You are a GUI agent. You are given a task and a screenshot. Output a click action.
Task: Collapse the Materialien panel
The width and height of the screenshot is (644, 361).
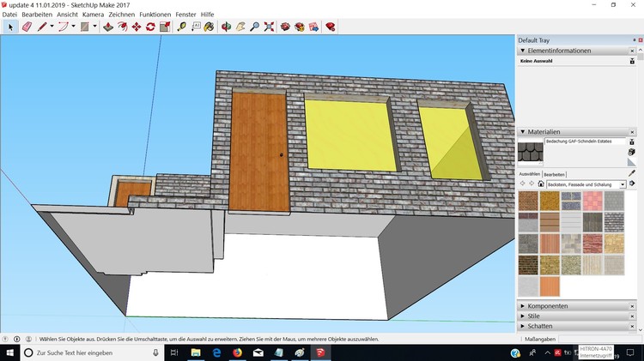[x=522, y=132]
